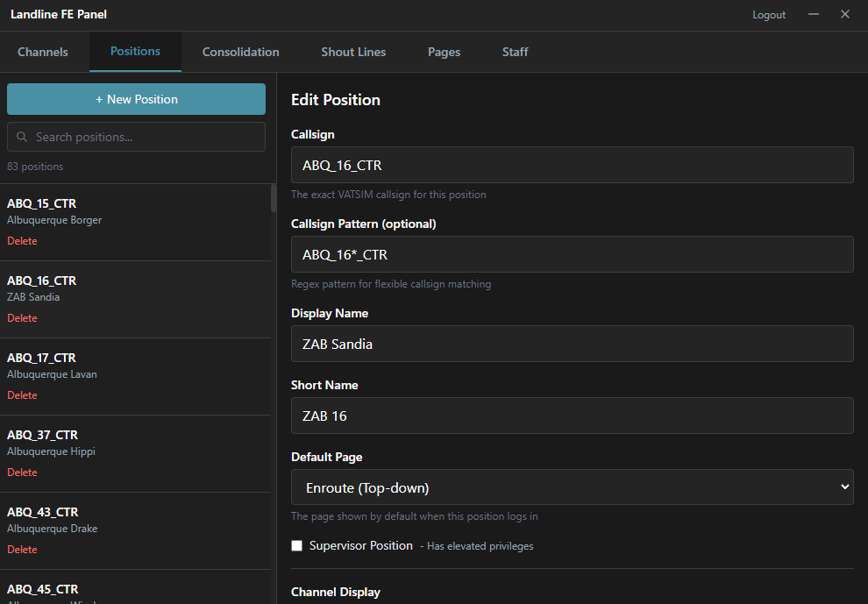Delete the ABQ_43_CTR position
Screen dimensions: 868x604
[x=21, y=549]
